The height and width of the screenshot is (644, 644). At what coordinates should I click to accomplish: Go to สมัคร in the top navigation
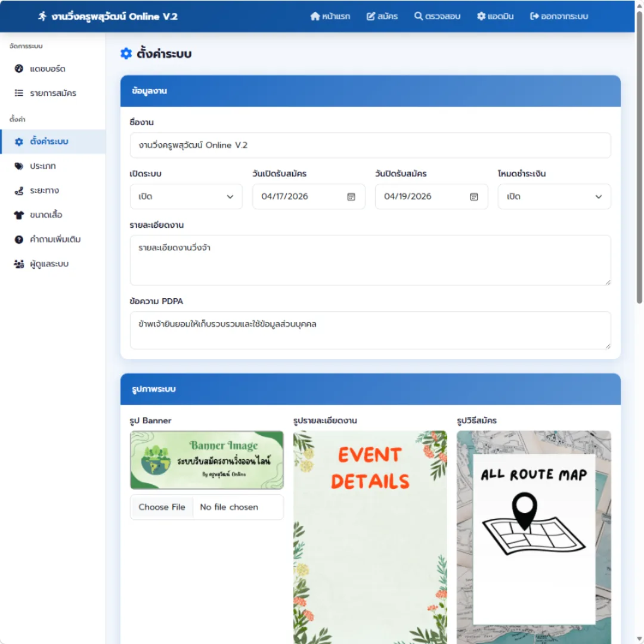[382, 16]
